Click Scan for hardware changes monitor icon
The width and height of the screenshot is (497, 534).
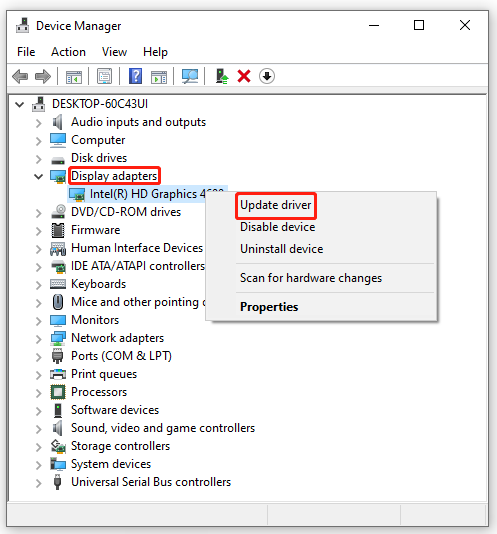click(190, 76)
